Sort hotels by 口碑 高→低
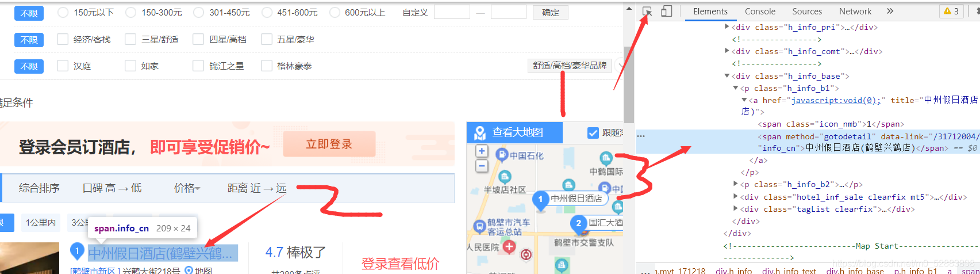This screenshot has width=980, height=274. 112,188
